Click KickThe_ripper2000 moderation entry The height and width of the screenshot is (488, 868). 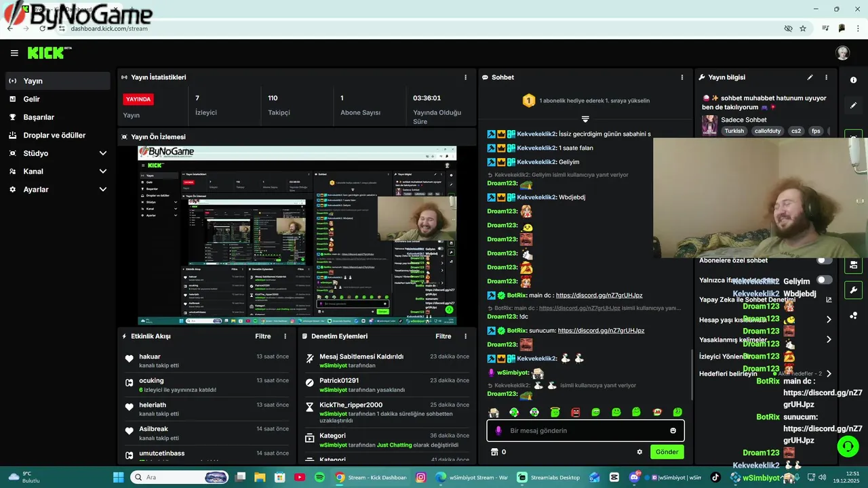tap(351, 405)
